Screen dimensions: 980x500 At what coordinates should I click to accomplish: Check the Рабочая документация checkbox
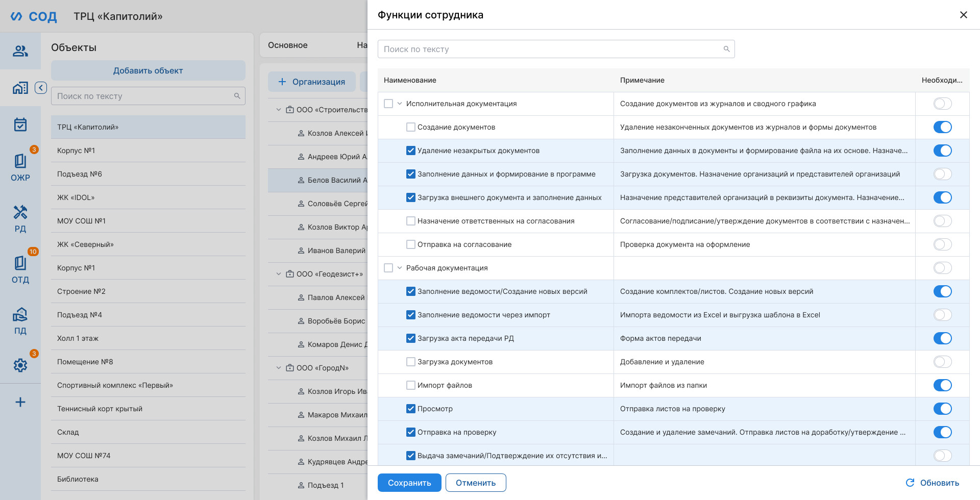tap(388, 268)
